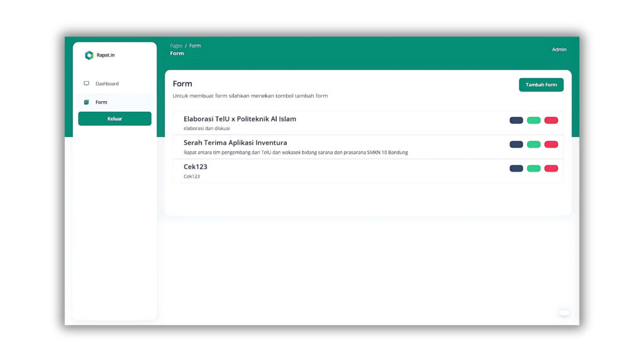Click green button on Serah Terima row
The width and height of the screenshot is (644, 362).
tap(533, 145)
